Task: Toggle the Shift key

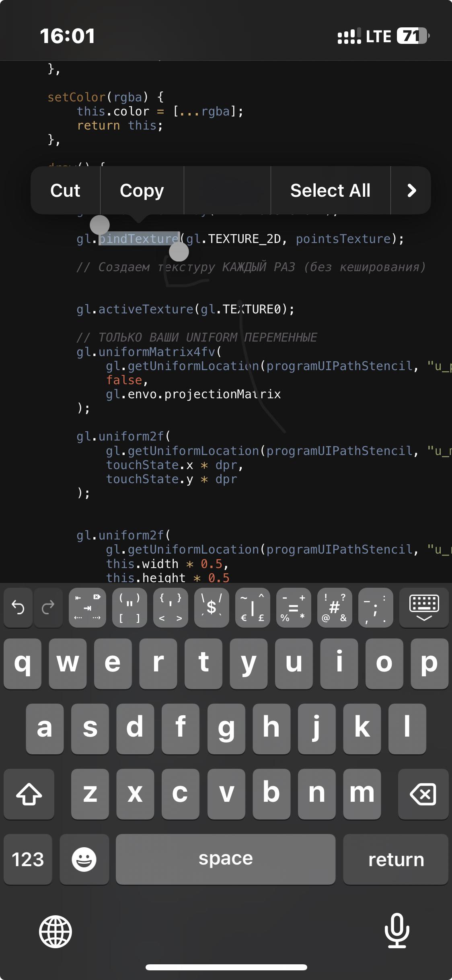Action: pyautogui.click(x=29, y=794)
